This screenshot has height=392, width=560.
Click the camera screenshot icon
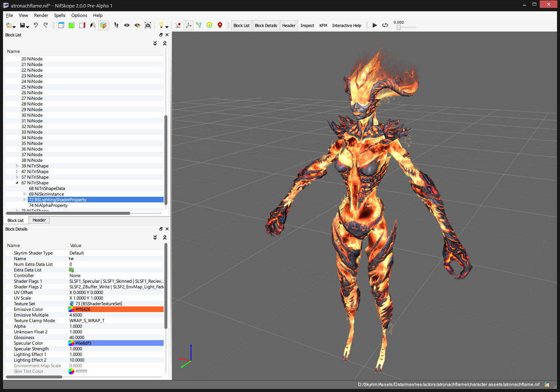tap(148, 25)
